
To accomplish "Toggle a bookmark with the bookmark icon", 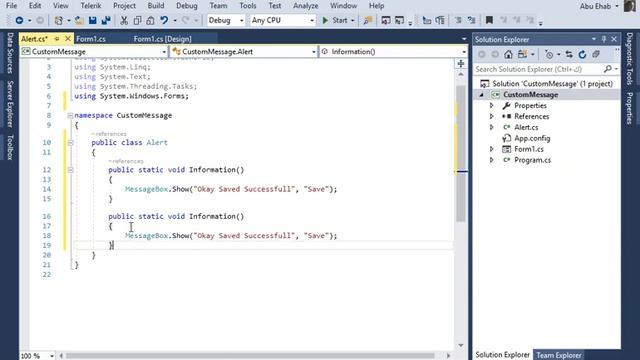I will pyautogui.click(x=489, y=20).
